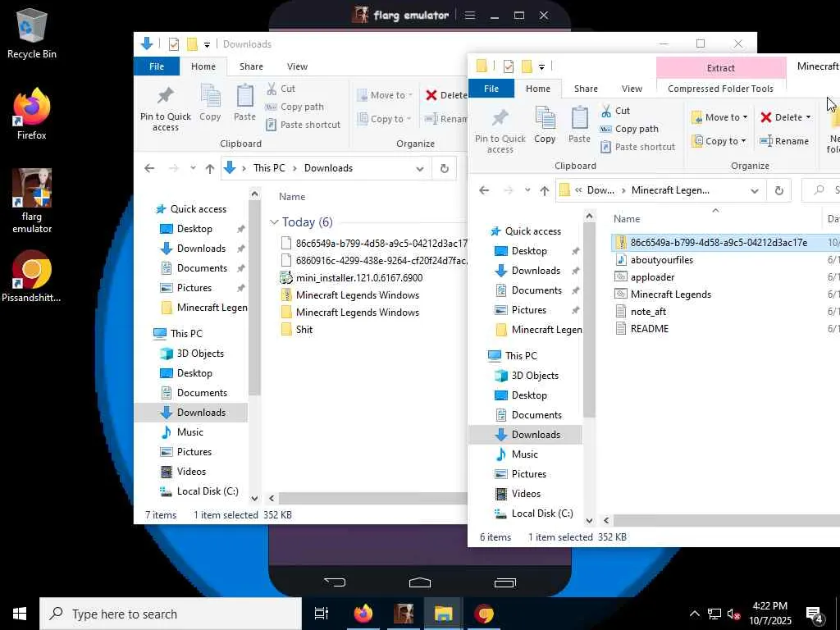Select Music in front window navigation pane

(x=524, y=454)
